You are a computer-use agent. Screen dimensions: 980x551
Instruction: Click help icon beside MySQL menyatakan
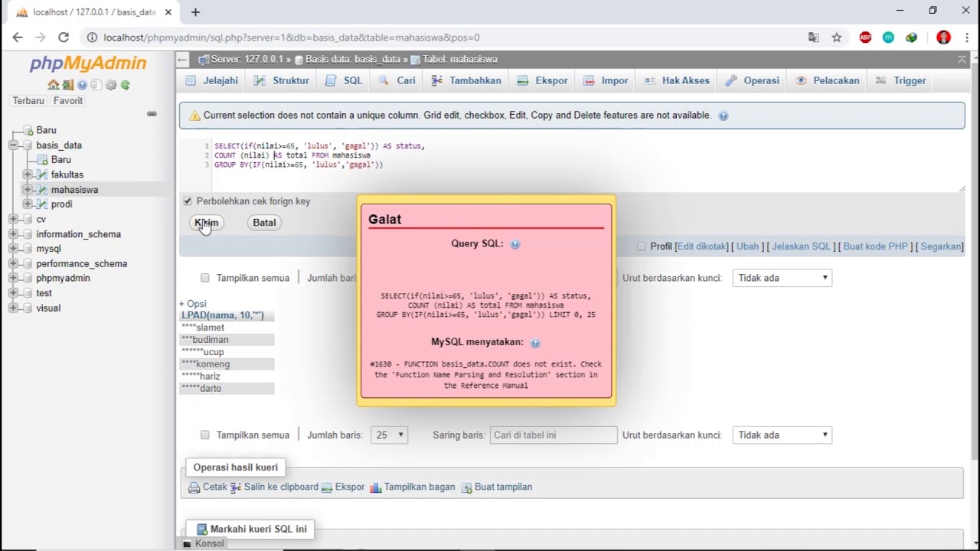pyautogui.click(x=535, y=343)
